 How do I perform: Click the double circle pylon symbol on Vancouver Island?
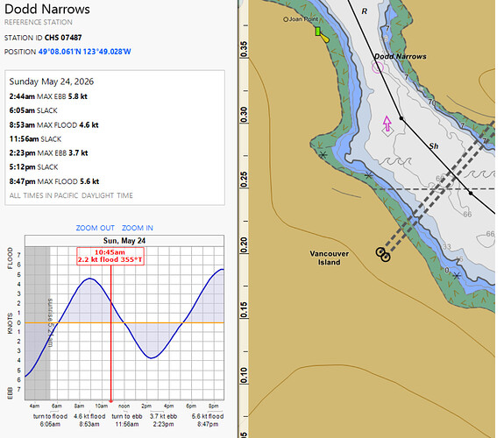(x=383, y=255)
